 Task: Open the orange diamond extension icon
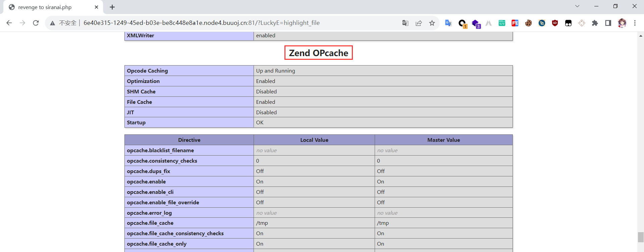(582, 23)
